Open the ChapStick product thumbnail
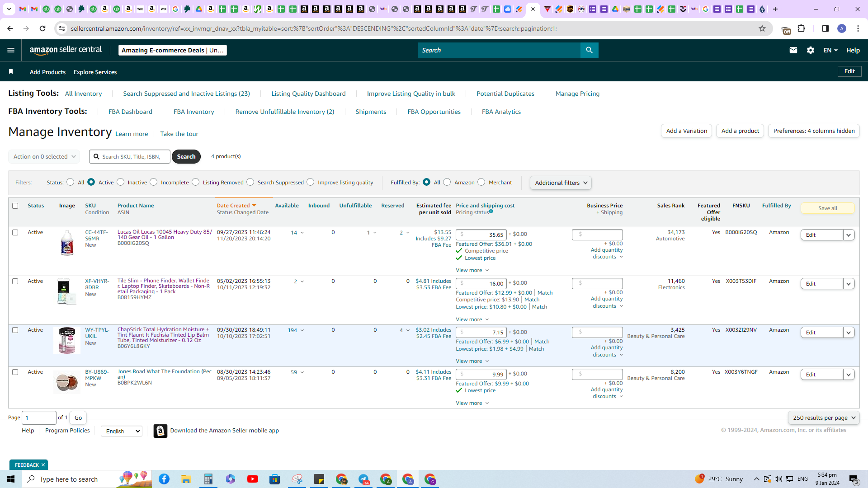 click(x=67, y=340)
